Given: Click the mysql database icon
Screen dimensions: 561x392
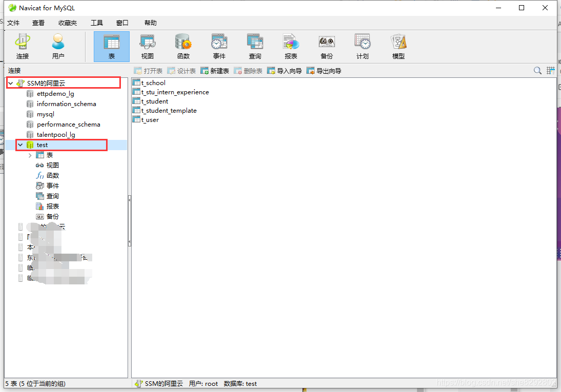Looking at the screenshot, I should [30, 114].
